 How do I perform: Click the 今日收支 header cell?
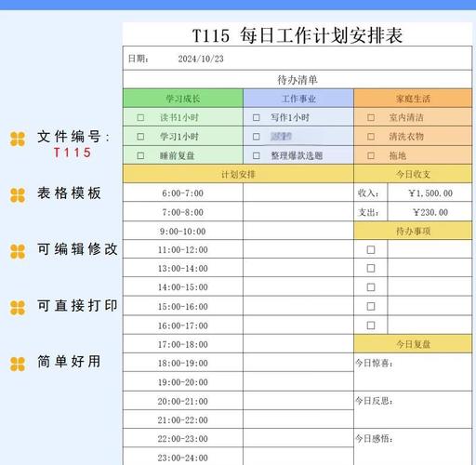[x=413, y=174]
